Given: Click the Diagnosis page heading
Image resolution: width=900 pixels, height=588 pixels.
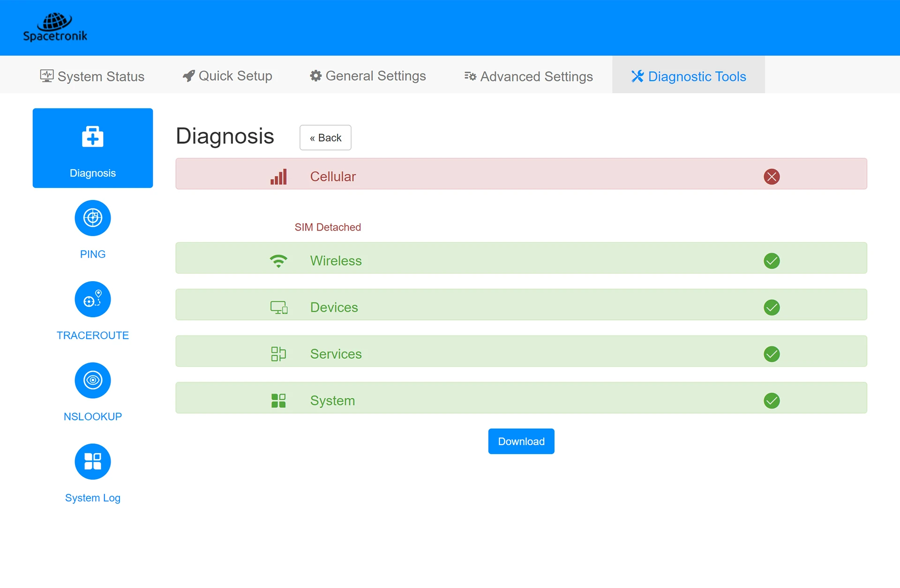Looking at the screenshot, I should (225, 136).
